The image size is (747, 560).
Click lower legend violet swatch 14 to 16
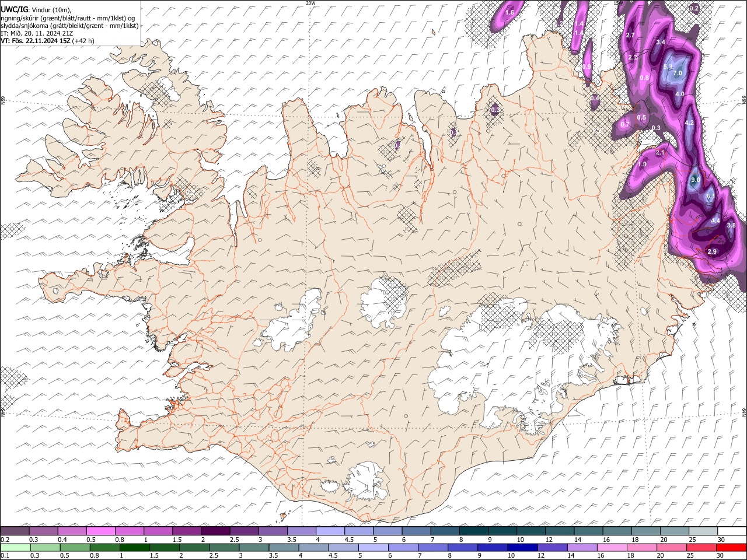pyautogui.click(x=582, y=547)
